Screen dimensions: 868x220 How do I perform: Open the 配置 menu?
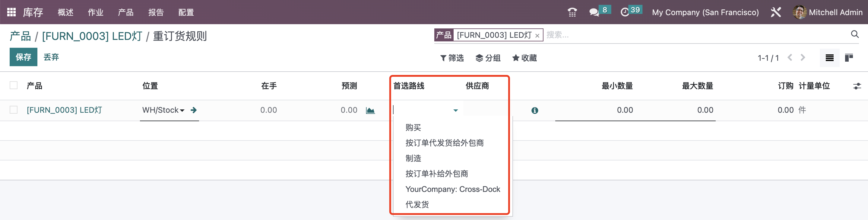[186, 12]
